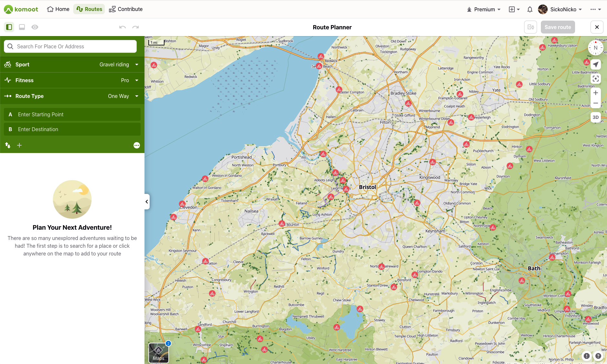Open the Contribute section
The image size is (607, 364).
[x=126, y=9]
